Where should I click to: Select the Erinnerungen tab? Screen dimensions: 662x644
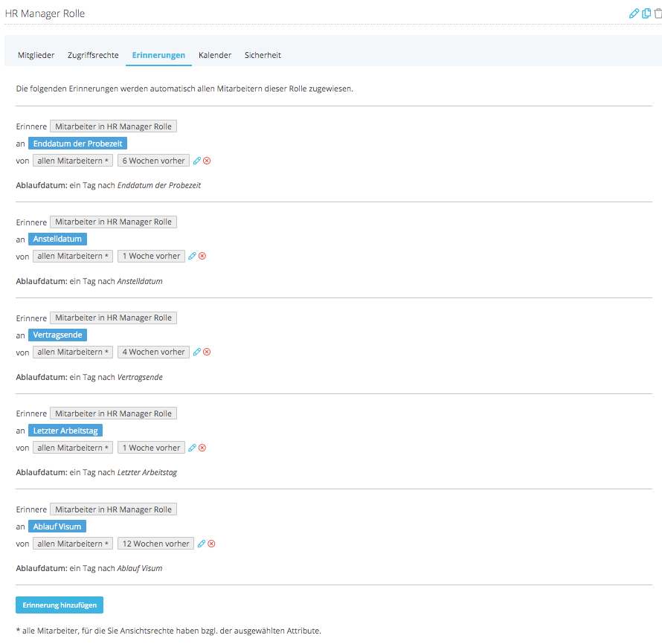pos(158,55)
